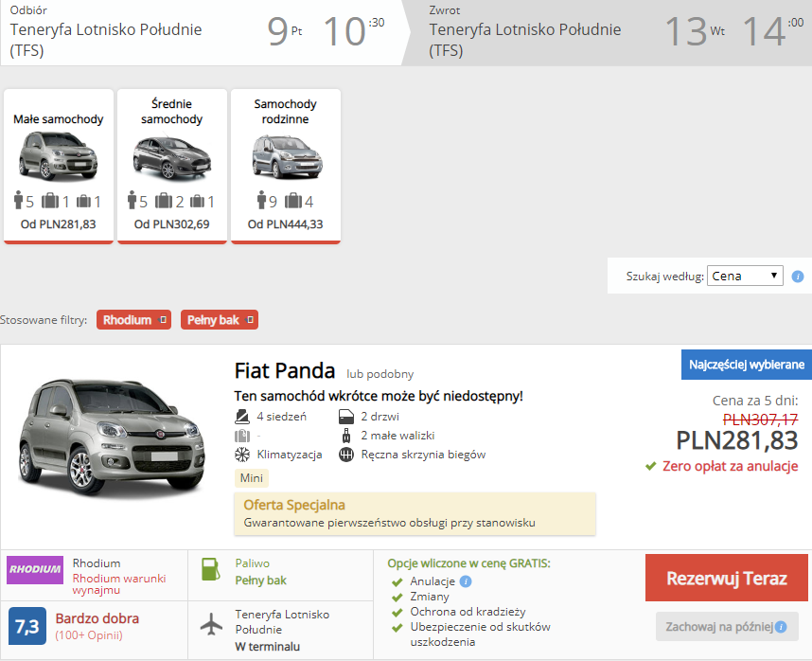Click the greyed large luggage icon
812x661 pixels.
coord(242,435)
